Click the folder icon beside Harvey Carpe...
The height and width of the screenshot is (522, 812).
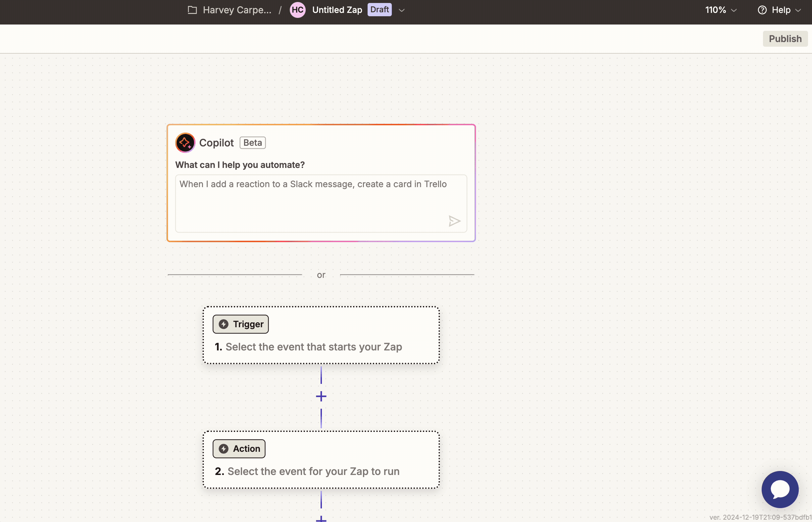click(x=192, y=10)
